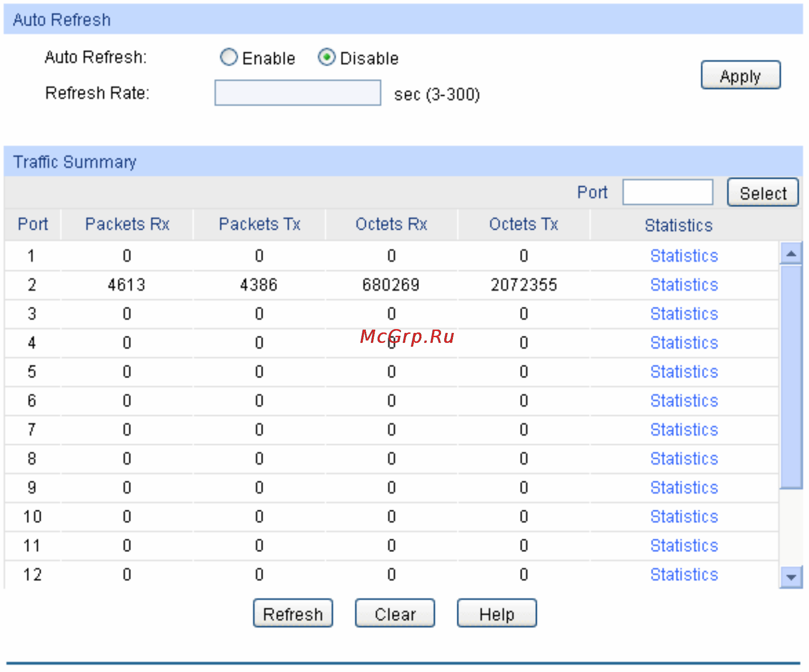Open Statistics link for port 9
This screenshot has width=809, height=672.
(684, 488)
